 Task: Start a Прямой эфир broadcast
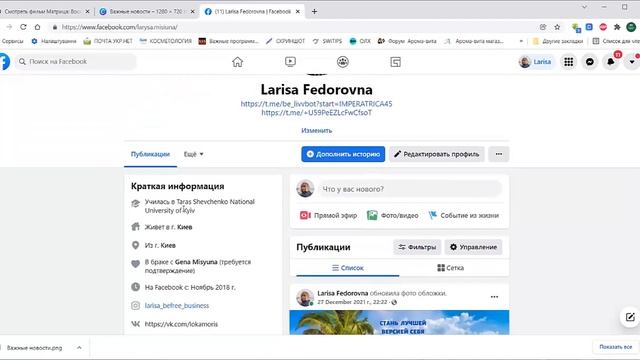pos(329,215)
